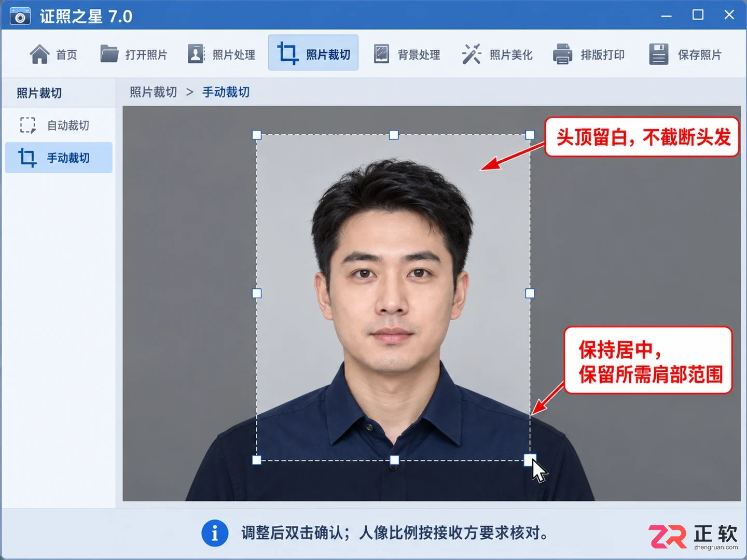This screenshot has height=560, width=747.
Task: Maximize the 证照之星 window
Action: pyautogui.click(x=698, y=15)
